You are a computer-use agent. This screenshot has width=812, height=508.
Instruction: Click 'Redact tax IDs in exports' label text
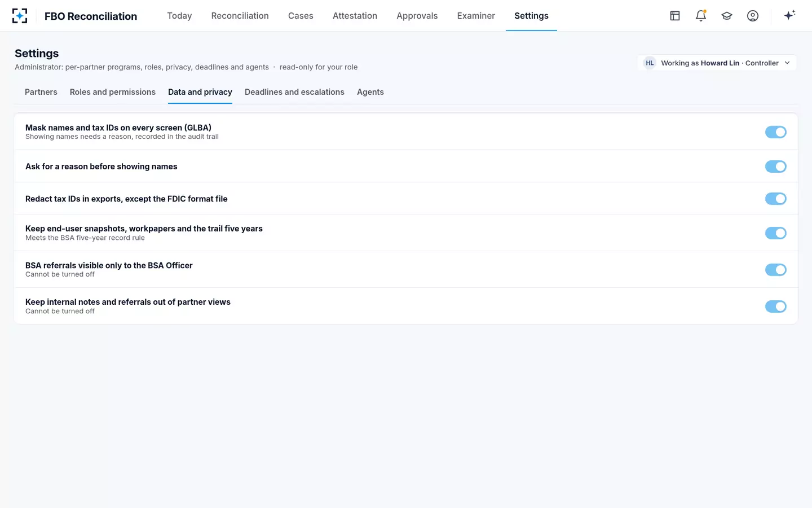point(126,199)
